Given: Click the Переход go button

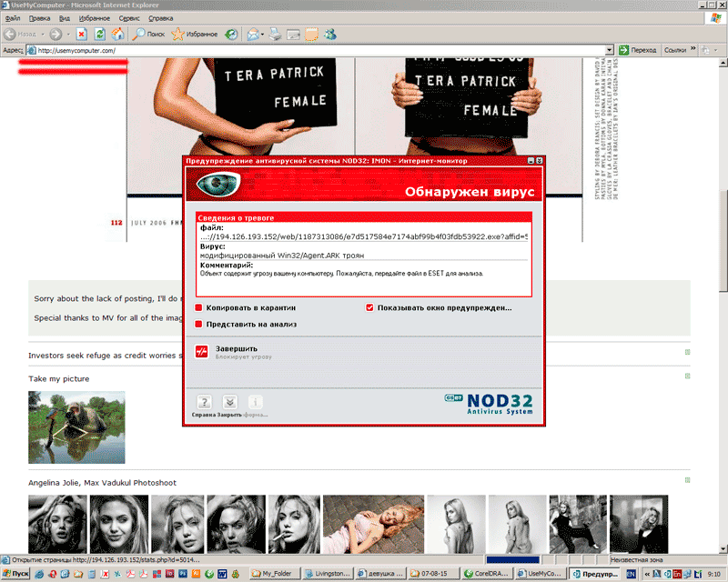Looking at the screenshot, I should point(638,50).
